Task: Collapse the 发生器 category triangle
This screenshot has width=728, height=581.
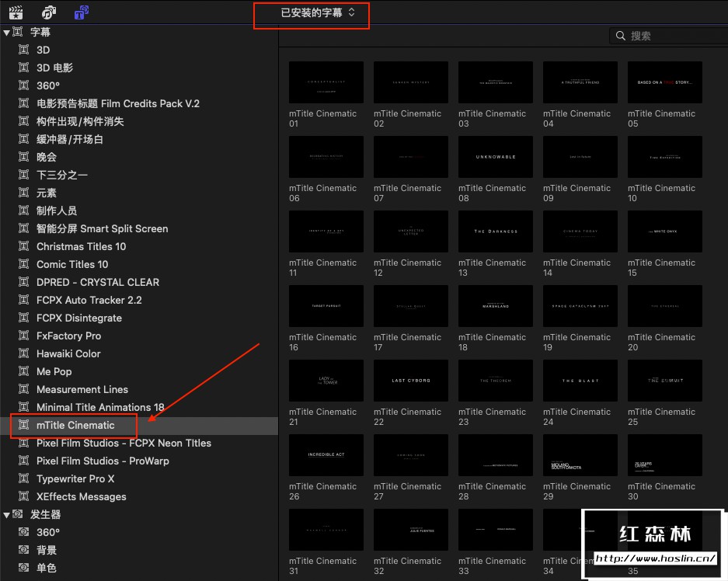Action: (6, 515)
